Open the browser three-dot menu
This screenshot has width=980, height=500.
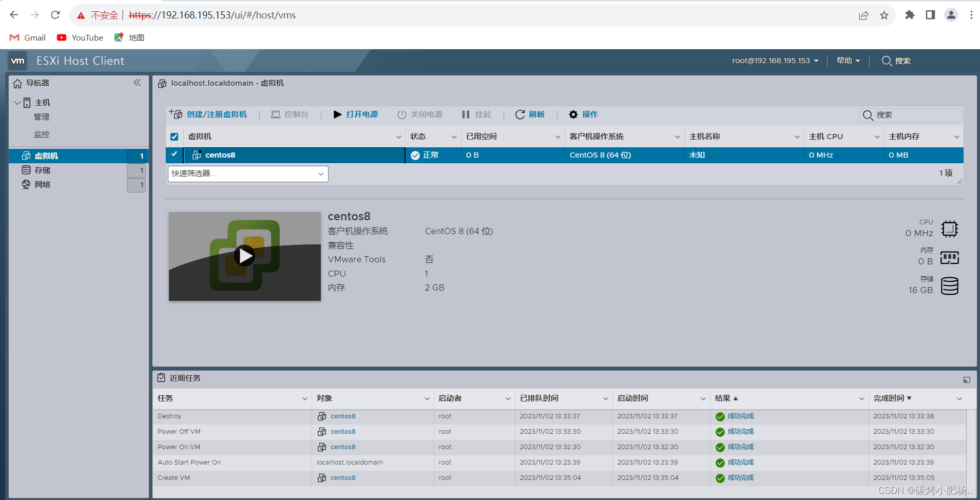coord(971,15)
